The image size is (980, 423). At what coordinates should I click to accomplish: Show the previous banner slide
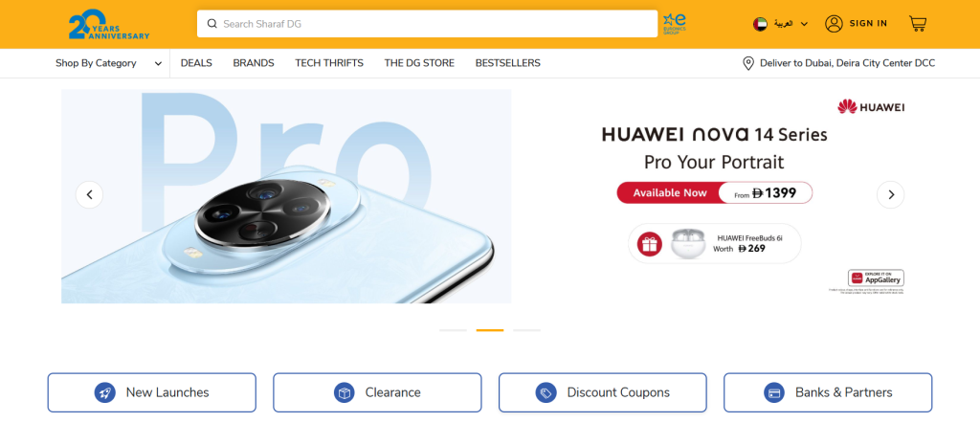tap(89, 195)
